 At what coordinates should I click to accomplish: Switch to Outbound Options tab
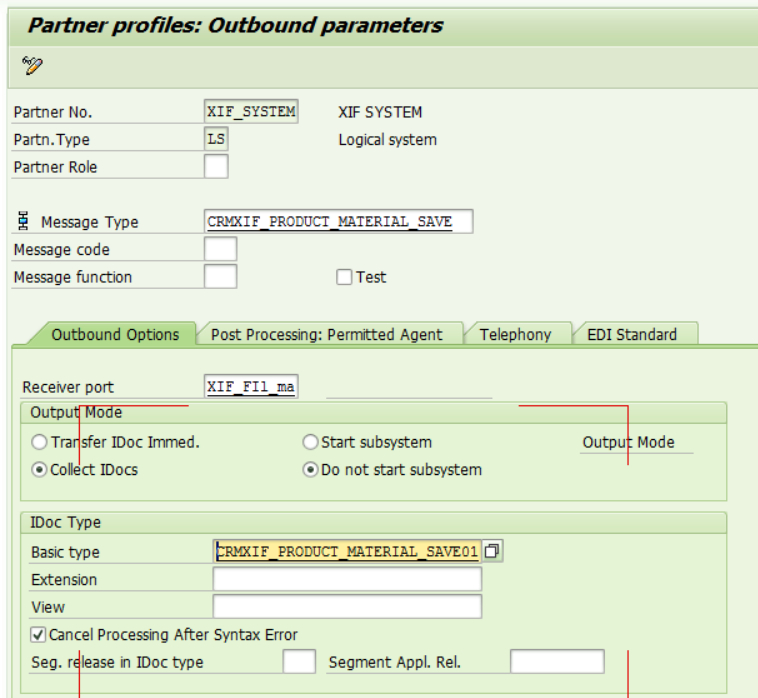115,334
